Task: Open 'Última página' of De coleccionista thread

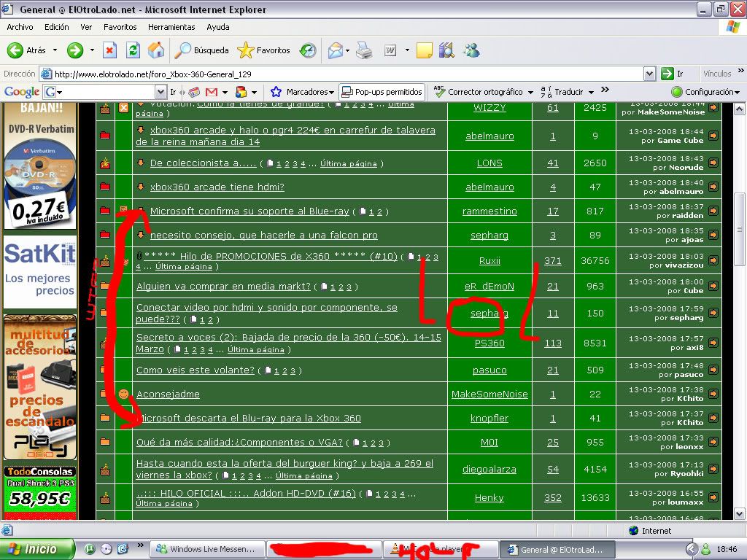Action: point(348,164)
